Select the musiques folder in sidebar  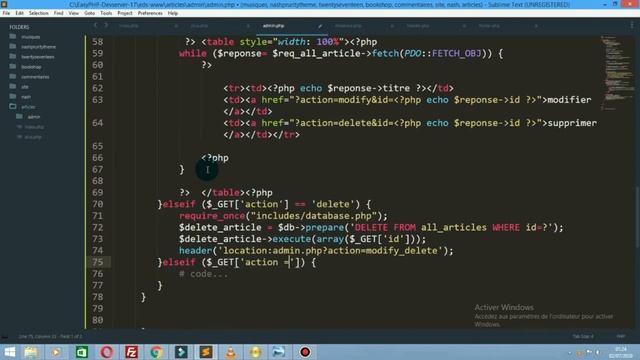[30, 37]
